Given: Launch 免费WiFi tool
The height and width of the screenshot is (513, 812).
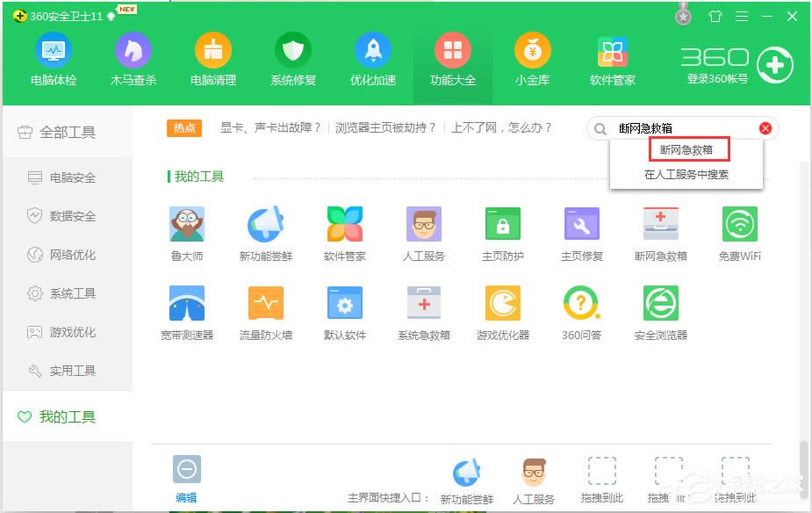Looking at the screenshot, I should tap(739, 231).
